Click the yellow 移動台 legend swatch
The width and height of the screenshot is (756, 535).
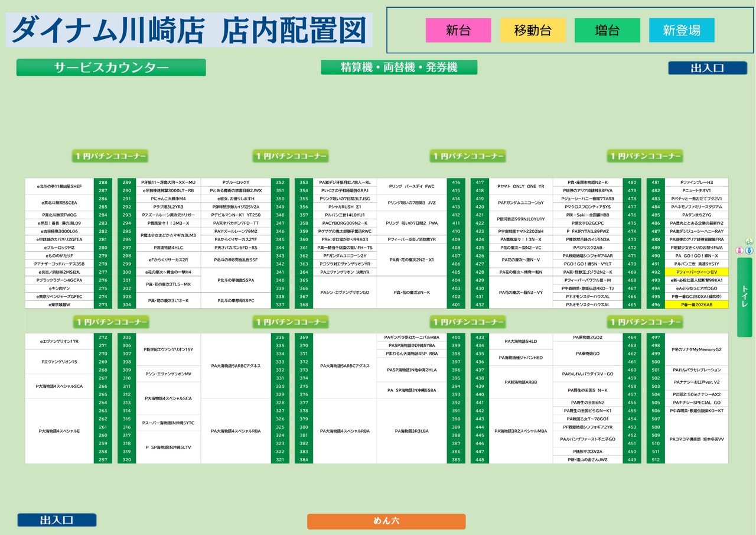(x=533, y=30)
